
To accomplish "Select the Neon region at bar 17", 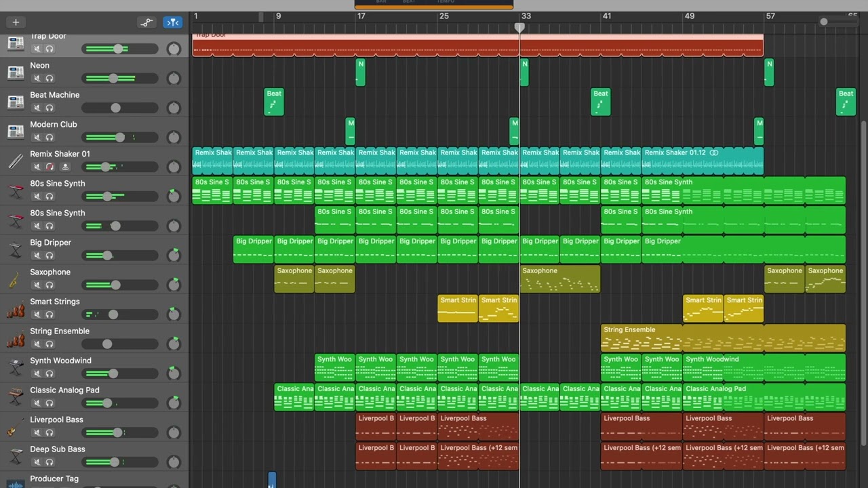I will [360, 73].
